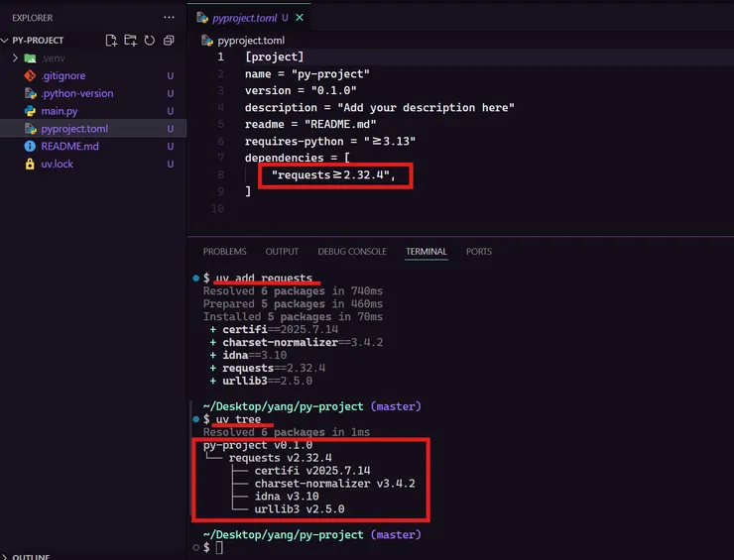Image resolution: width=734 pixels, height=560 pixels.
Task: Open .gitignore file in Explorer
Action: tap(63, 75)
